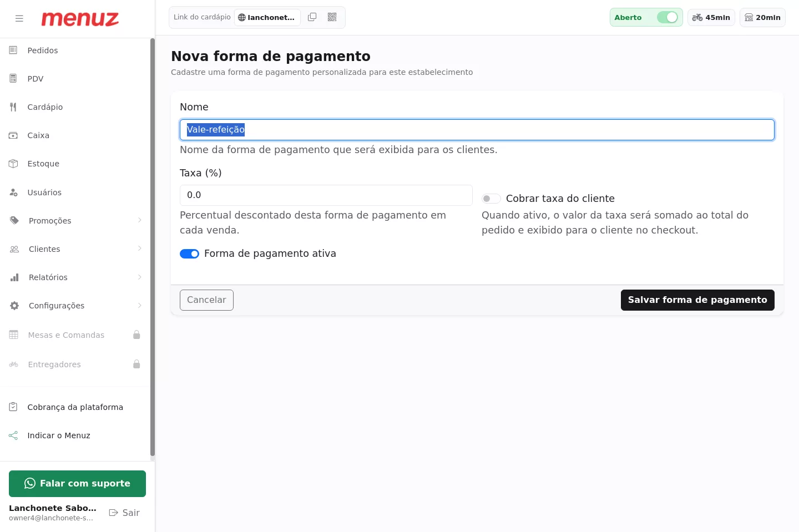Click the Cobrança da plataforma clipboard icon
This screenshot has width=799, height=532.
point(13,407)
